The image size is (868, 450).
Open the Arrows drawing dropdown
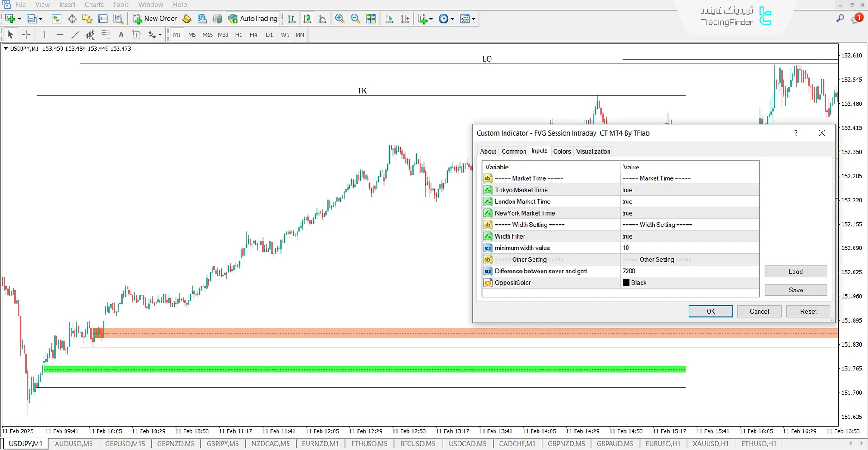pyautogui.click(x=155, y=34)
